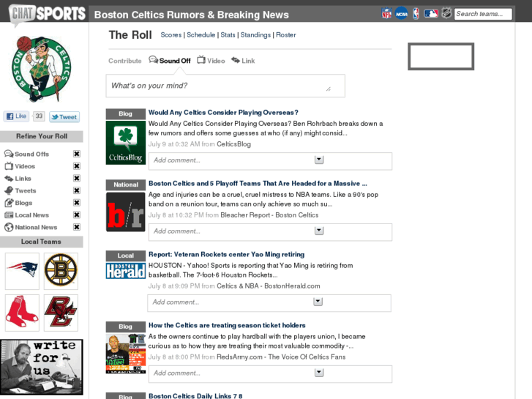Click the Sound Offs speech bubble icon
The image size is (532, 399).
coord(9,154)
